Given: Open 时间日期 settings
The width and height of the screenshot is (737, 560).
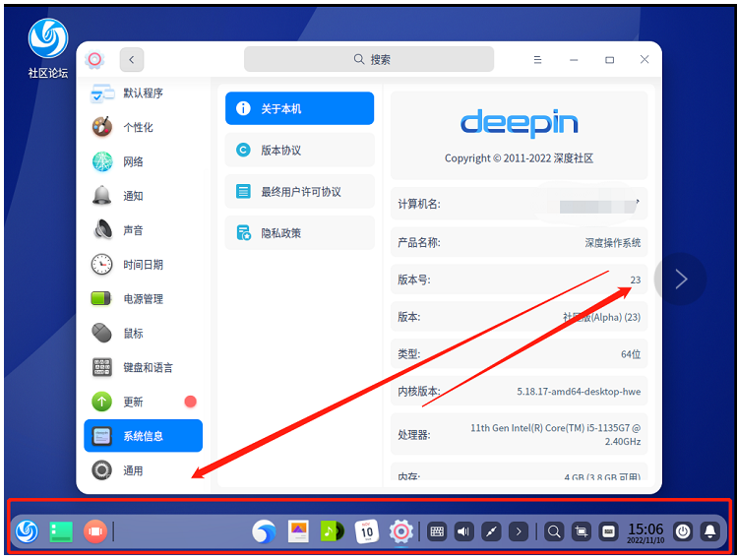Looking at the screenshot, I should point(143,265).
